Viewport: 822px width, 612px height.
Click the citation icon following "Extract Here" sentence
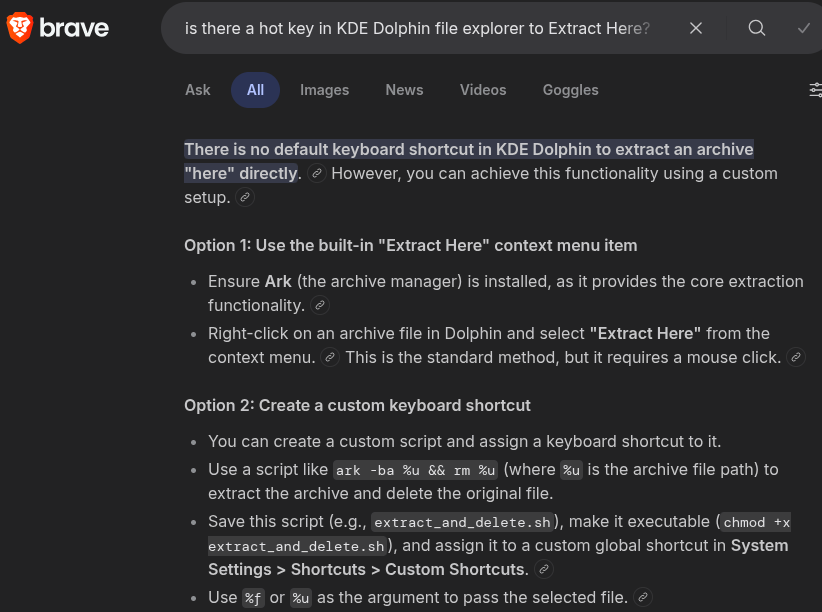click(330, 357)
